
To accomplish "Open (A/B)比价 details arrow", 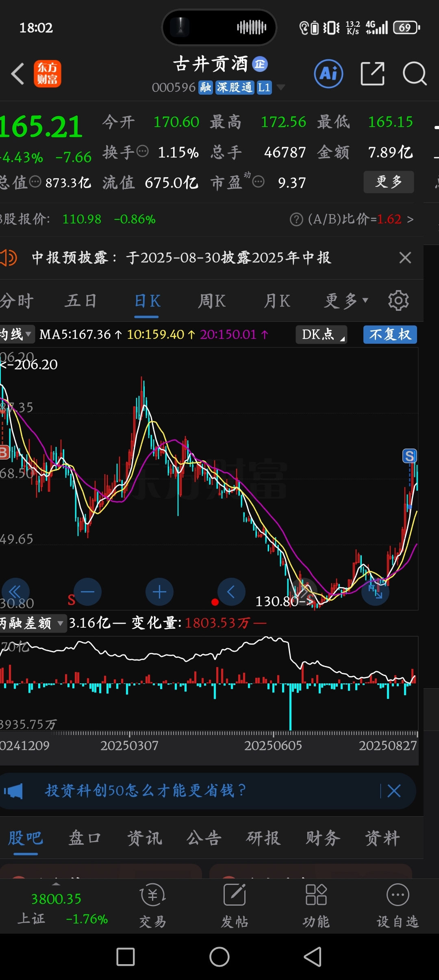I will click(x=410, y=219).
